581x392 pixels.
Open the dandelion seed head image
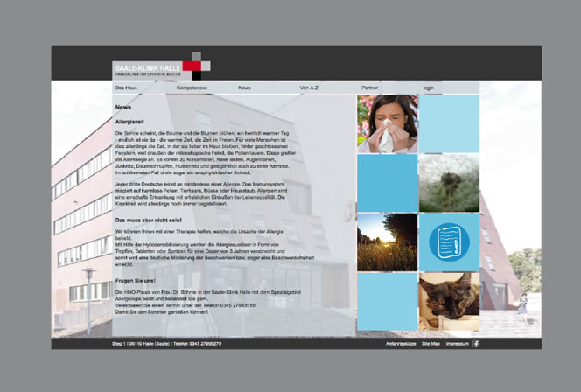pyautogui.click(x=449, y=182)
